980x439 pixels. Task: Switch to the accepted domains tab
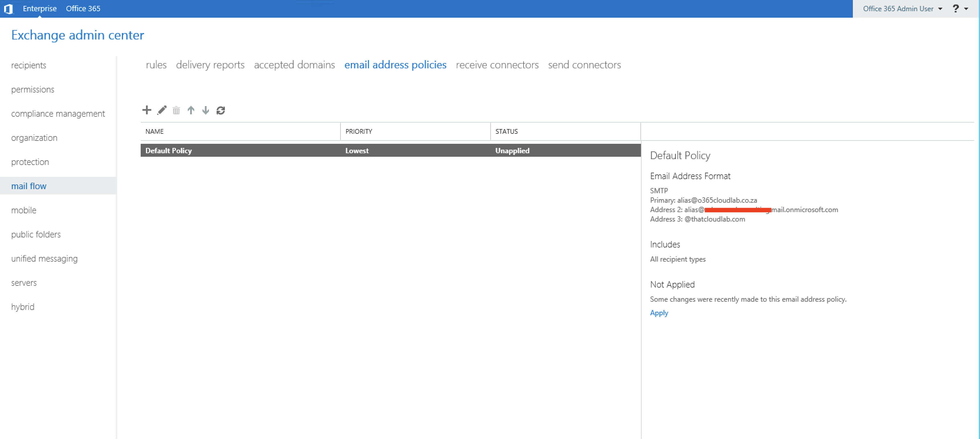coord(294,65)
